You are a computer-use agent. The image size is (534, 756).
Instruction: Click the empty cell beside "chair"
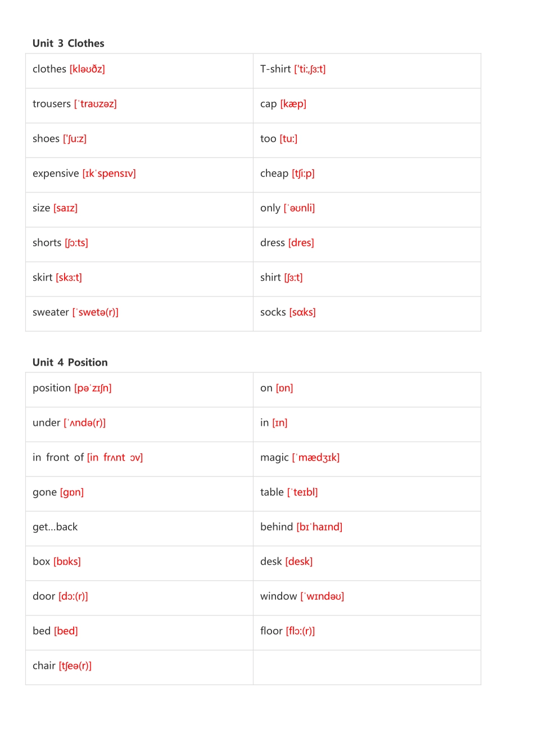(366, 667)
